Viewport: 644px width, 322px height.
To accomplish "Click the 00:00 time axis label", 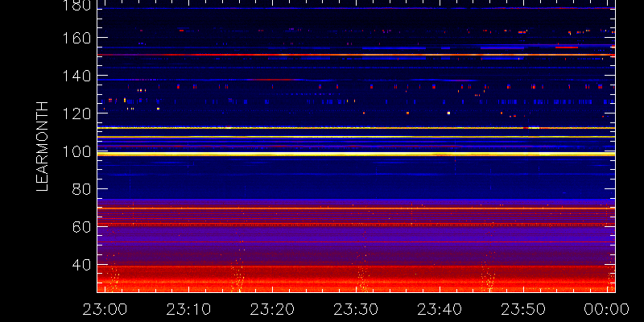I will [x=607, y=309].
